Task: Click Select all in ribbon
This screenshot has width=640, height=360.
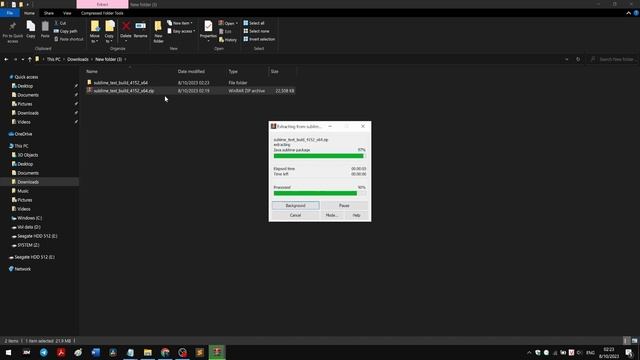Action: (x=254, y=23)
